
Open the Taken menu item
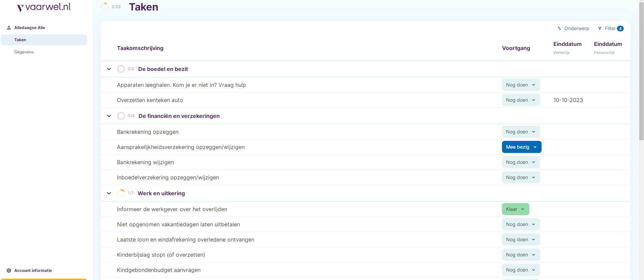20,40
